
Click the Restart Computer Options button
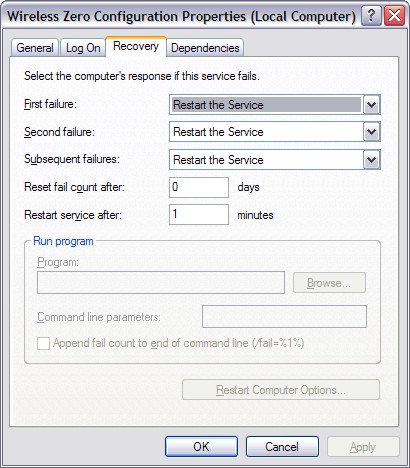click(281, 390)
